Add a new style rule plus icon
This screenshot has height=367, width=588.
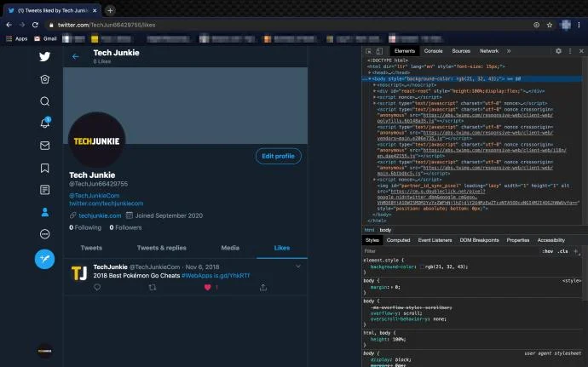pos(575,251)
